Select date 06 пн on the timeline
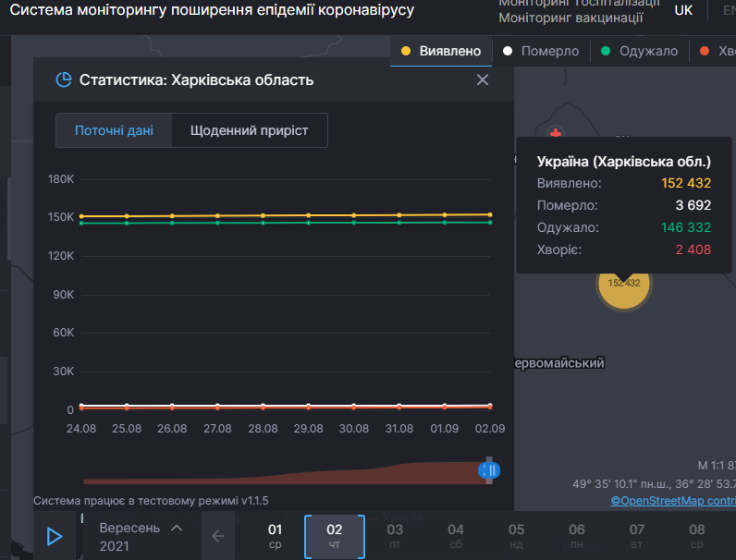 click(x=576, y=536)
